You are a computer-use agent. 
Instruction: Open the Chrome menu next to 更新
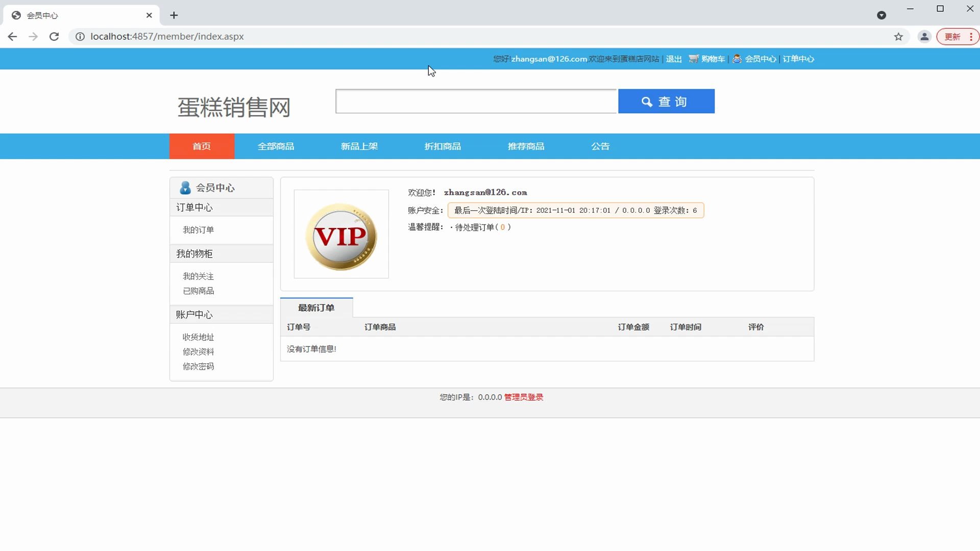[x=971, y=36]
